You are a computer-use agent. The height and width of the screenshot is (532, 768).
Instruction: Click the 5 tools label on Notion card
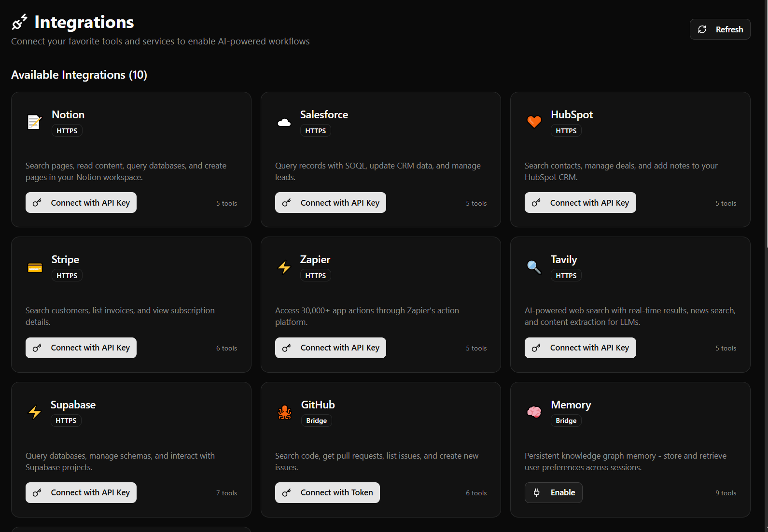click(x=226, y=203)
